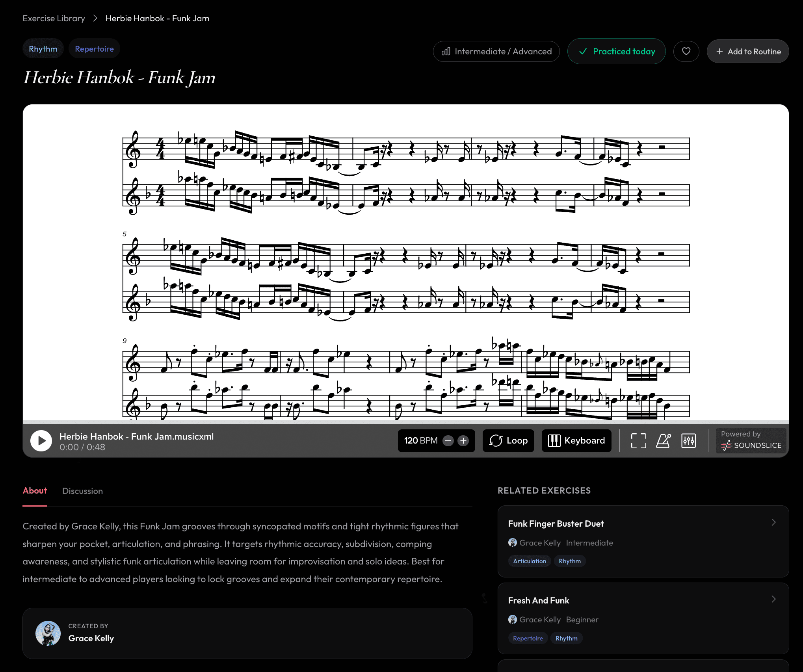803x672 pixels.
Task: Enter fullscreen score view
Action: pyautogui.click(x=638, y=441)
